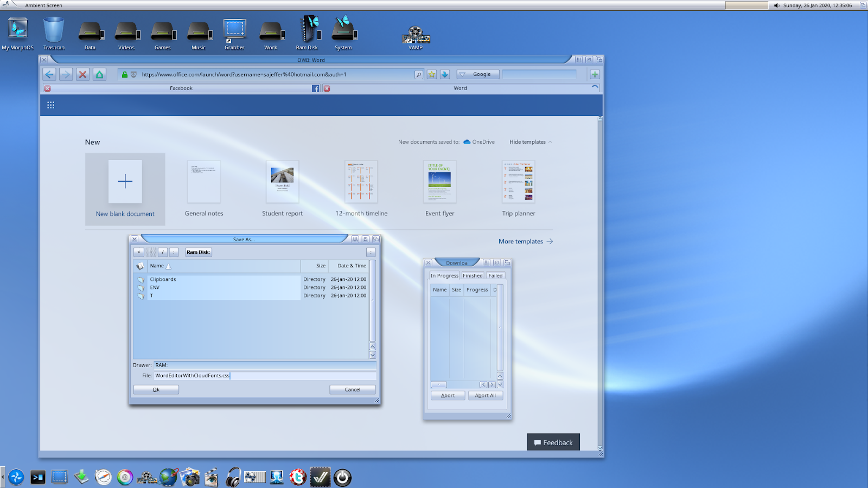Screen dimensions: 868x488
Task: Go to parent drawer with the slash button
Action: point(163,252)
